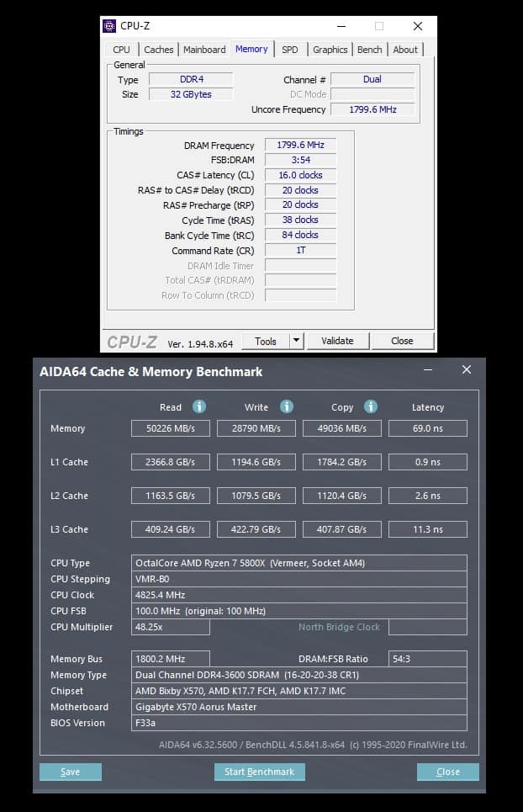Viewport: 523px width, 812px height.
Task: Click the L3 Cache read value 409.24 GB/s
Action: pos(171,529)
